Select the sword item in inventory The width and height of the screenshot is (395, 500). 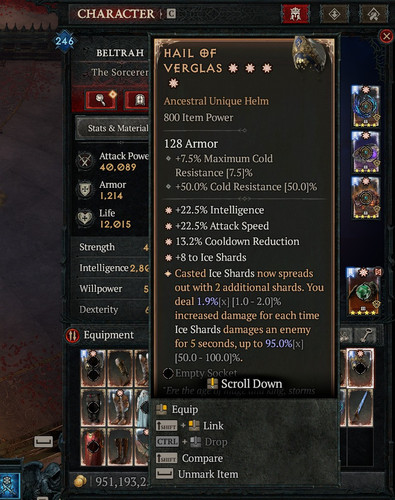(360, 407)
